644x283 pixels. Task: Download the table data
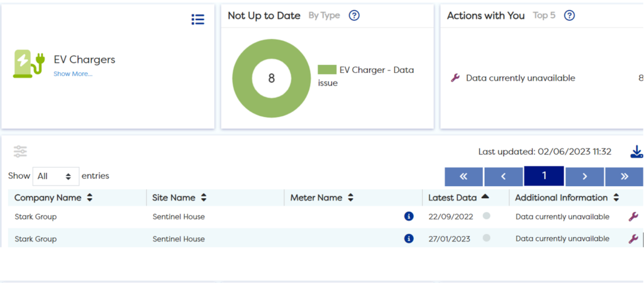coord(636,152)
